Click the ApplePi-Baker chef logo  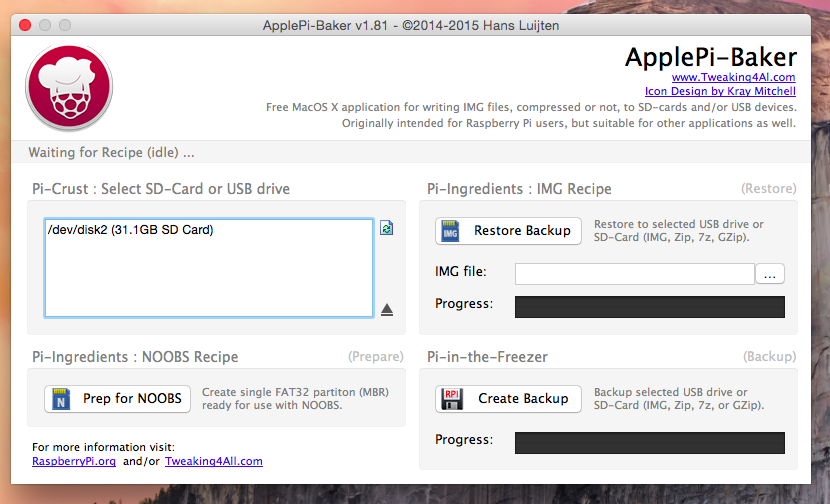69,88
